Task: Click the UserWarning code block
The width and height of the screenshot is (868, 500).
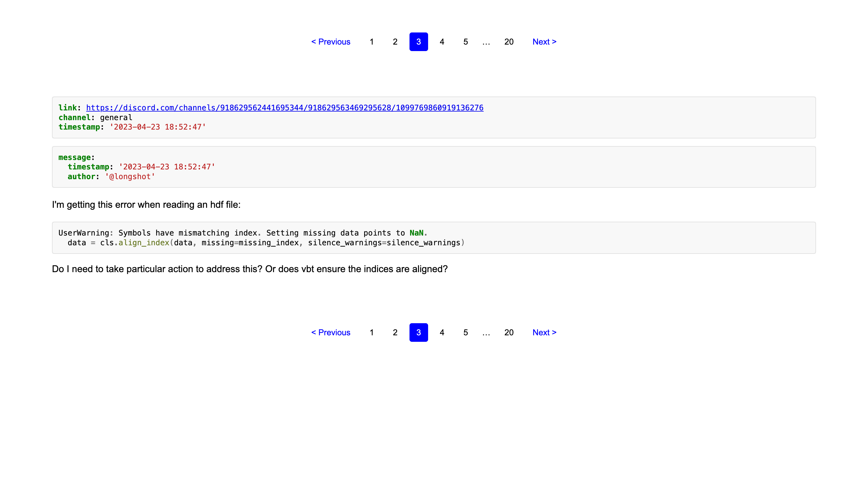Action: (x=433, y=238)
